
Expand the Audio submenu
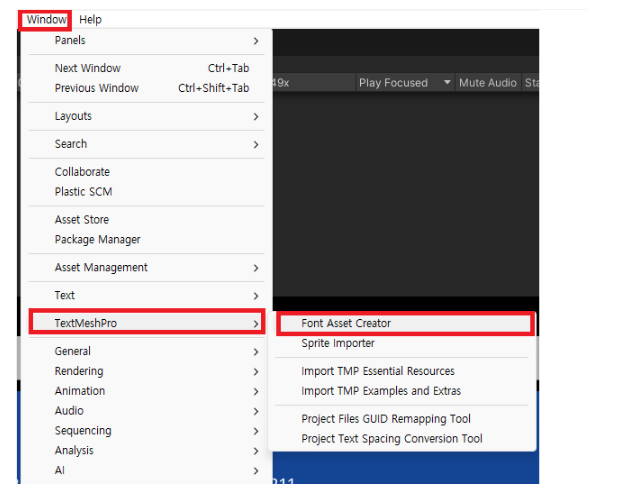coord(147,411)
